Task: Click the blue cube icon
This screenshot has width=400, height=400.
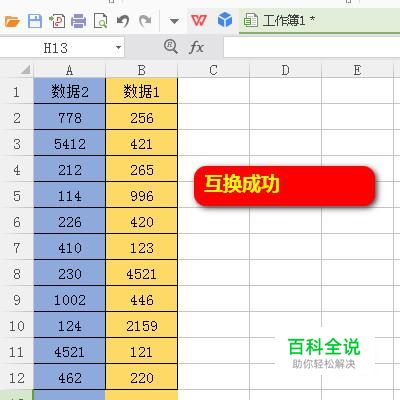Action: pos(225,20)
